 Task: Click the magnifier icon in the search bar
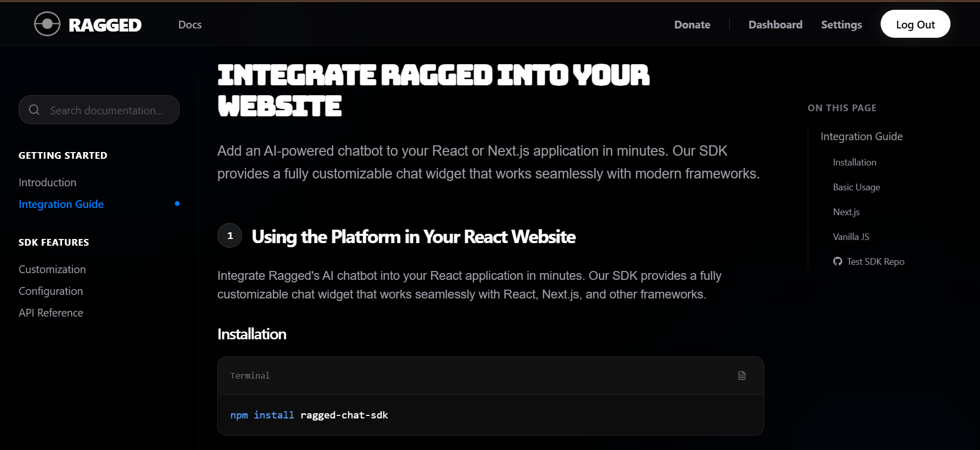[34, 110]
